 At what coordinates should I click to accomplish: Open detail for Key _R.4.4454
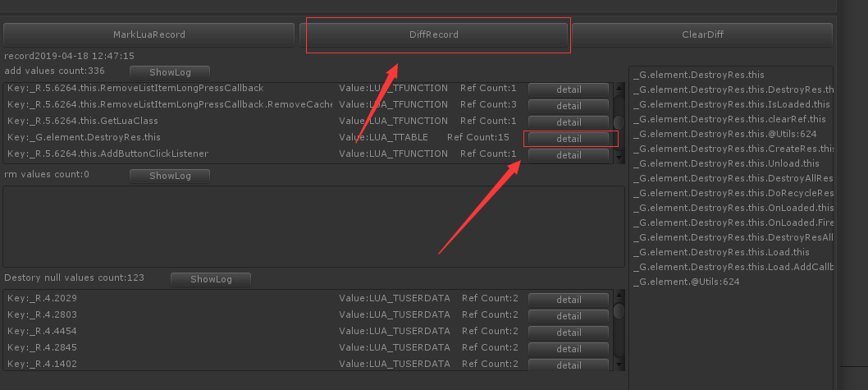point(569,333)
